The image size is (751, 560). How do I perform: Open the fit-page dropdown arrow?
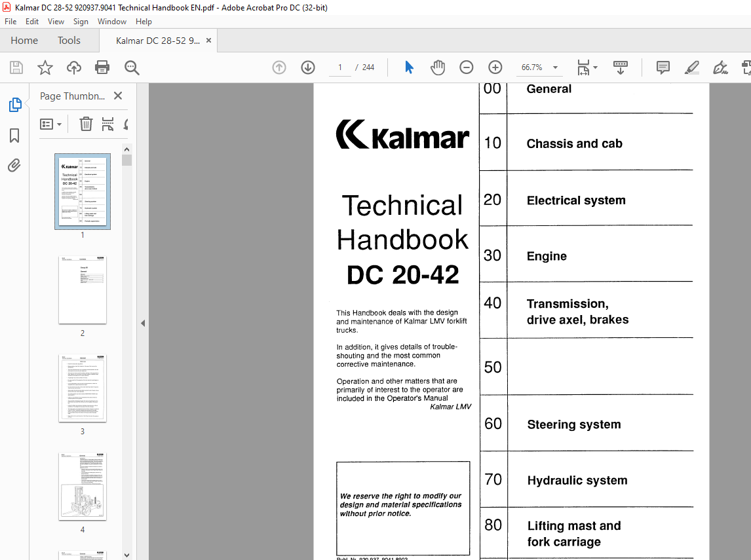(595, 67)
